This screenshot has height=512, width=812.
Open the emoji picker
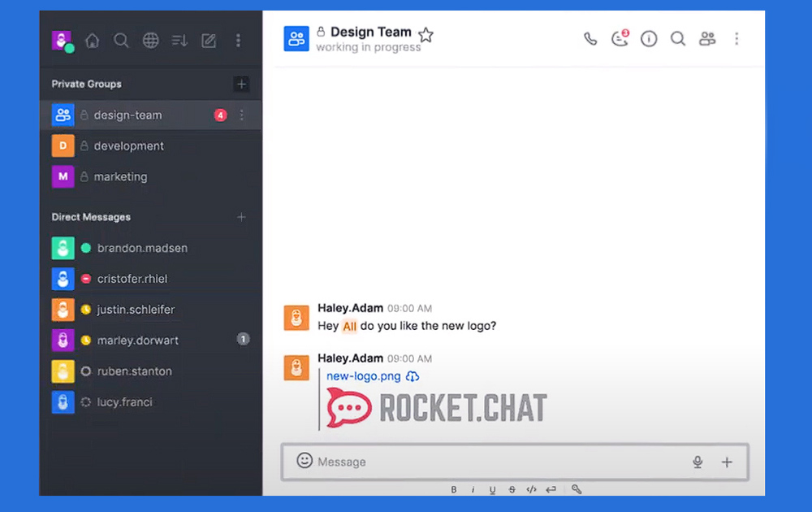[x=304, y=460]
